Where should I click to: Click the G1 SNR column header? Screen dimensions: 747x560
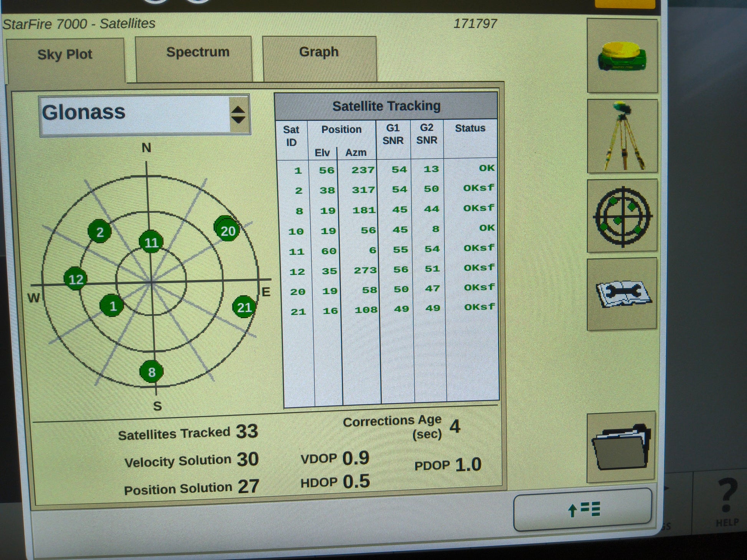coord(393,134)
